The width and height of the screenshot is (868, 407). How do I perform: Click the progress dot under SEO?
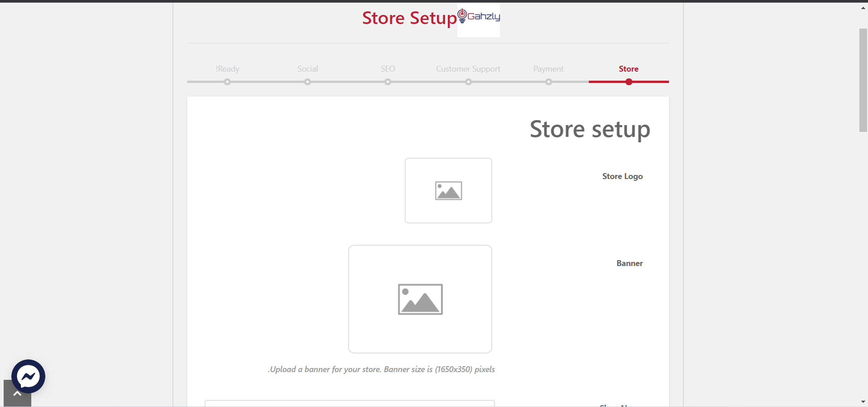pos(388,82)
